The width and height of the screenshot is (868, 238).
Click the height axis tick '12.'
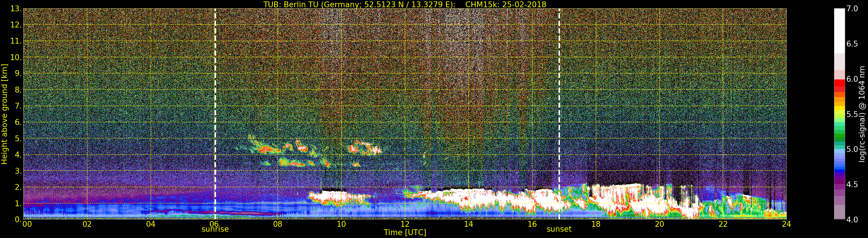point(16,25)
